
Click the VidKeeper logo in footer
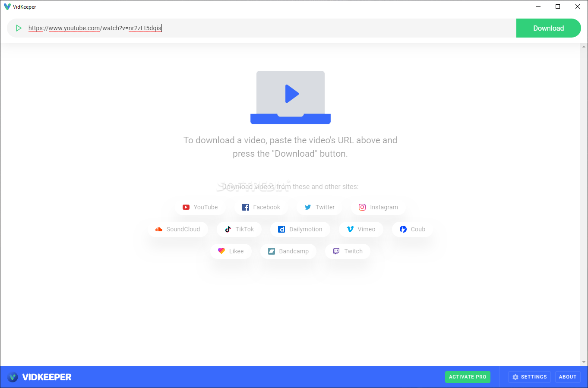coord(13,377)
